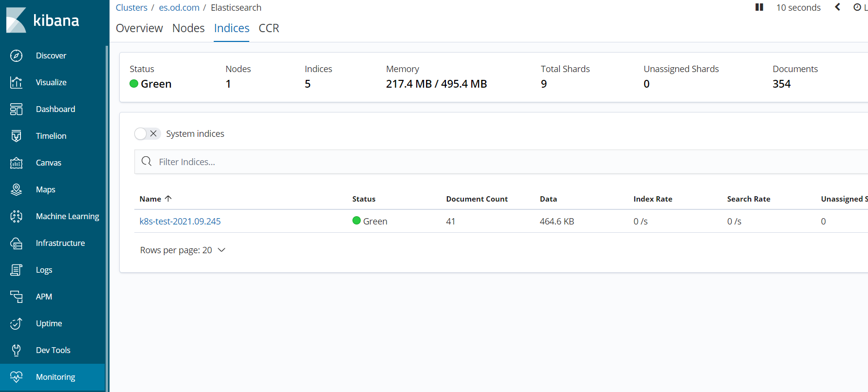Open Discover compass icon
This screenshot has height=392, width=868.
click(x=16, y=56)
